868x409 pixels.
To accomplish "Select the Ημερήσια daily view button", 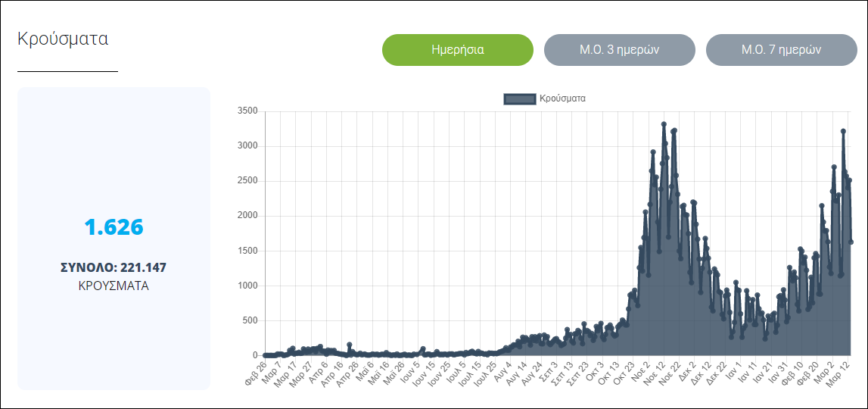I will pyautogui.click(x=457, y=50).
